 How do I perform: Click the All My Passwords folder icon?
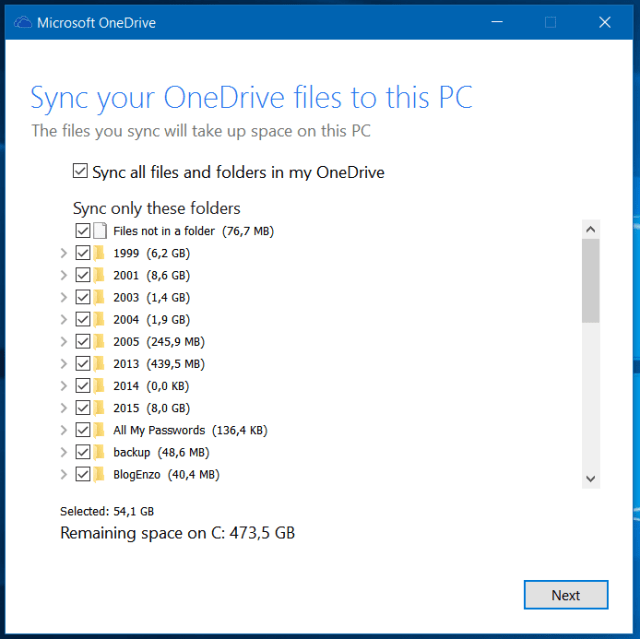pos(99,430)
